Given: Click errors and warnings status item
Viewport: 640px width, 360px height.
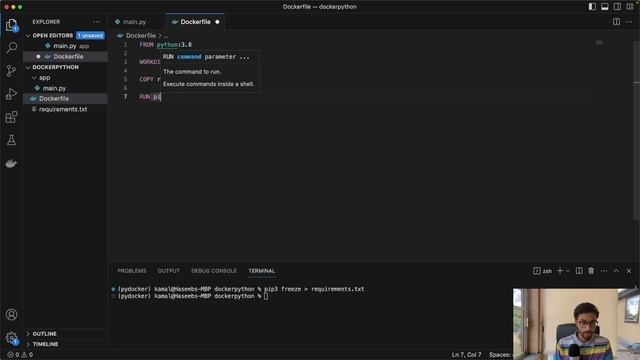Looking at the screenshot, I should (20, 355).
